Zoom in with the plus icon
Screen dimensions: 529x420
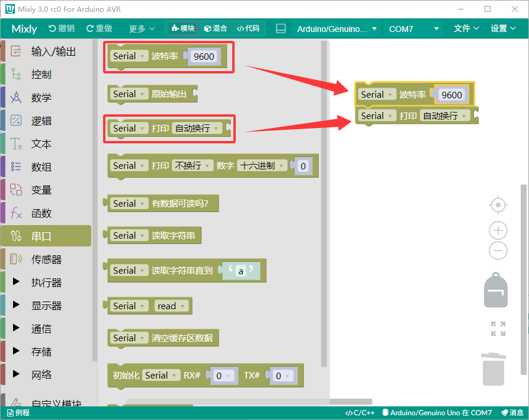[x=498, y=231]
